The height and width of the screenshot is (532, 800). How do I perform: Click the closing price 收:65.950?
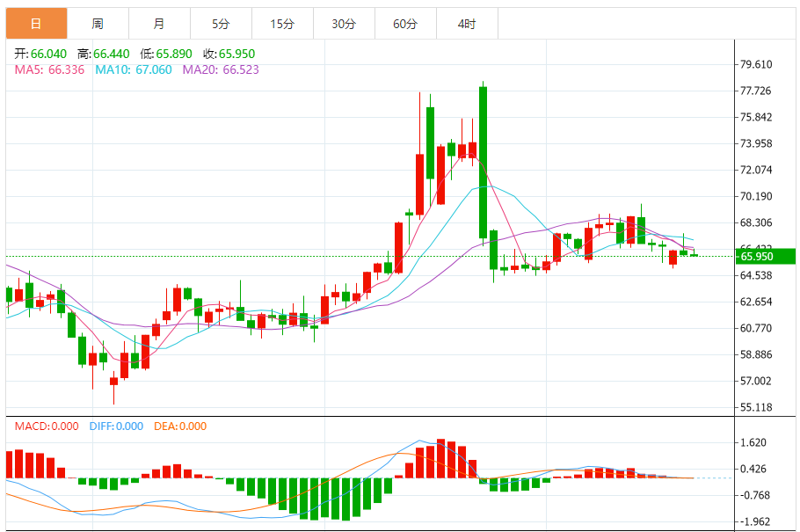coord(229,54)
